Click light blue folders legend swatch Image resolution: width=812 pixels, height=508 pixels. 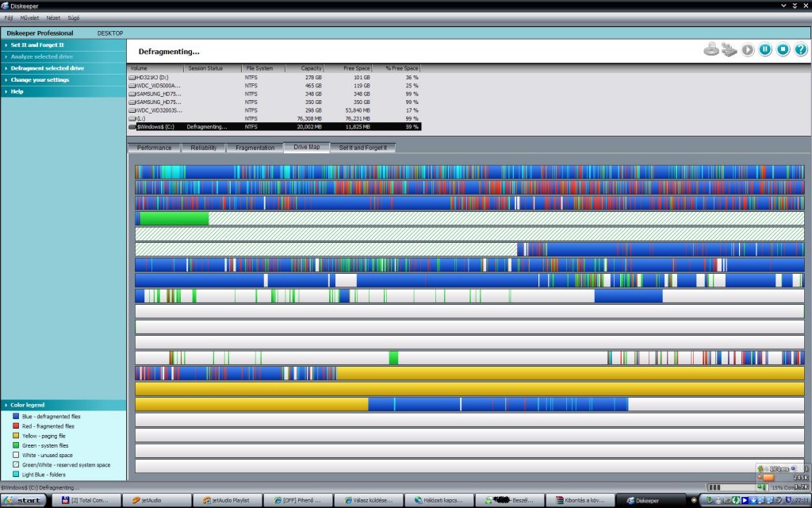point(16,475)
